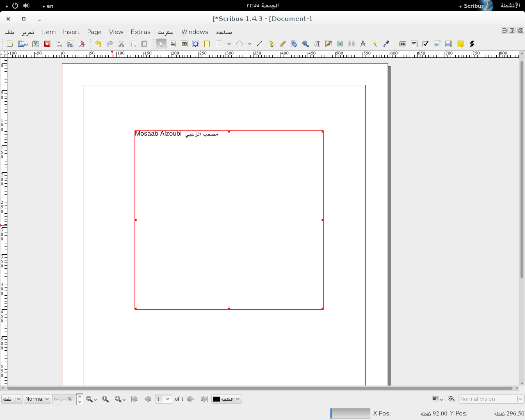Insert a PDF combo box icon
The width and height of the screenshot is (525, 420).
(x=437, y=44)
